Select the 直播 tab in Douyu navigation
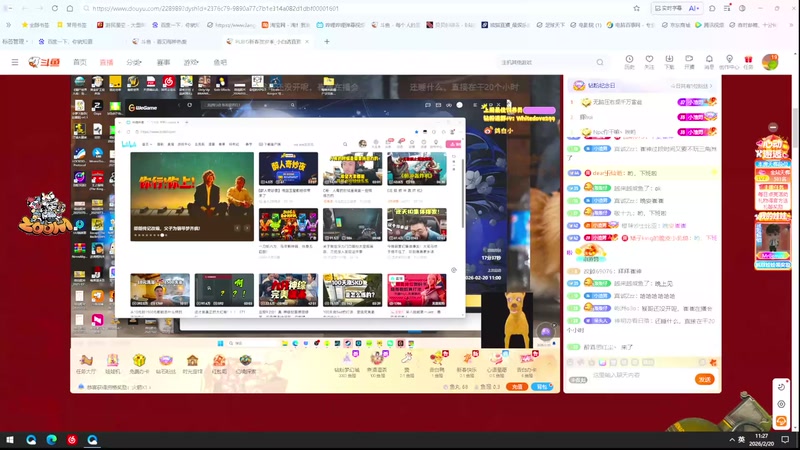Screen dimensions: 800x450 106,62
